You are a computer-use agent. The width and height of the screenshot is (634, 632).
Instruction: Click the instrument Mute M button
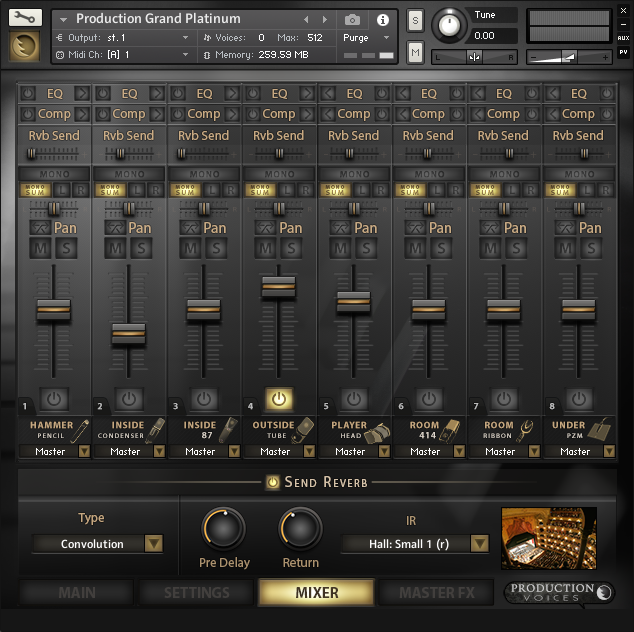click(415, 52)
